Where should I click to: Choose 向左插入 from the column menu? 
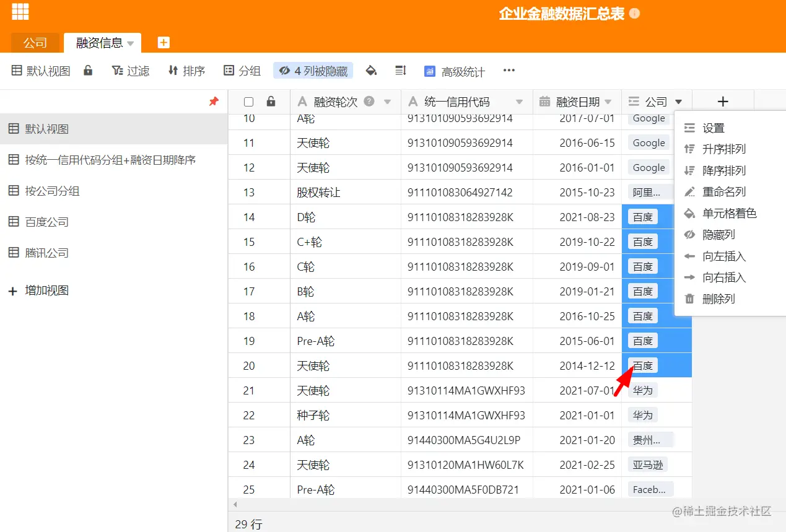730,256
